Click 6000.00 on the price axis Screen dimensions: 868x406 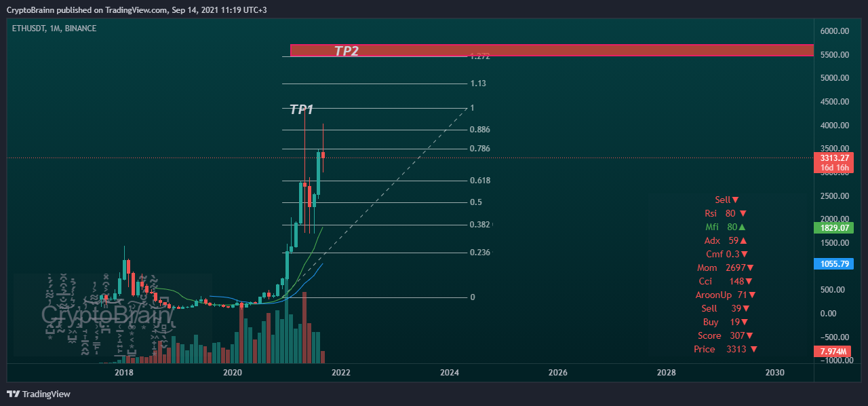tap(834, 31)
